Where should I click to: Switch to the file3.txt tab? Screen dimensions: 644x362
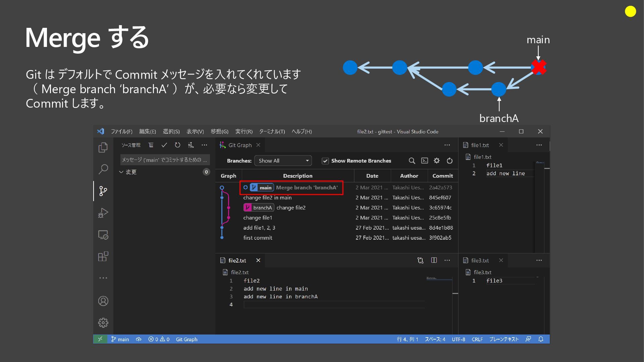pos(480,260)
